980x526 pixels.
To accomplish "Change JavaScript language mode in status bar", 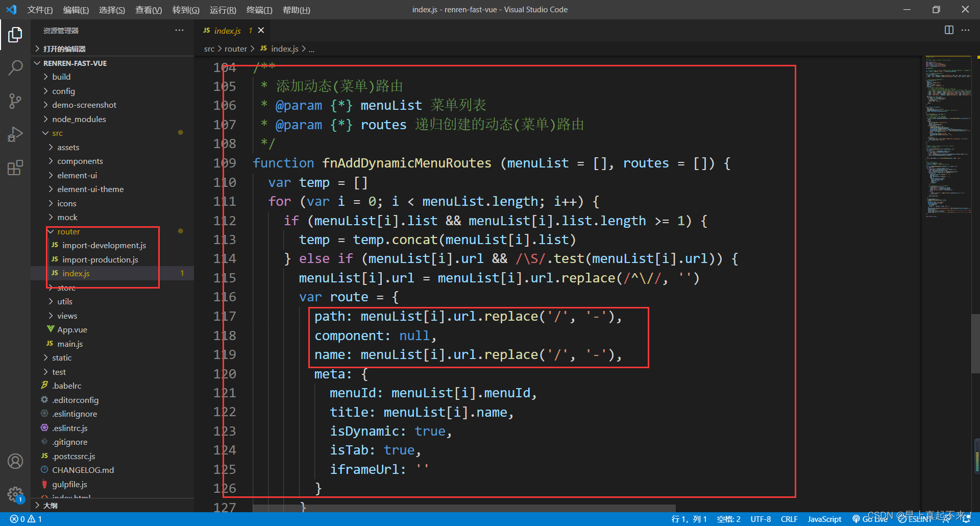I will [x=824, y=519].
